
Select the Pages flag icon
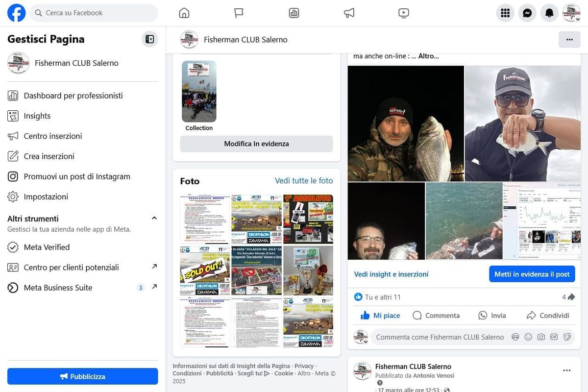239,13
